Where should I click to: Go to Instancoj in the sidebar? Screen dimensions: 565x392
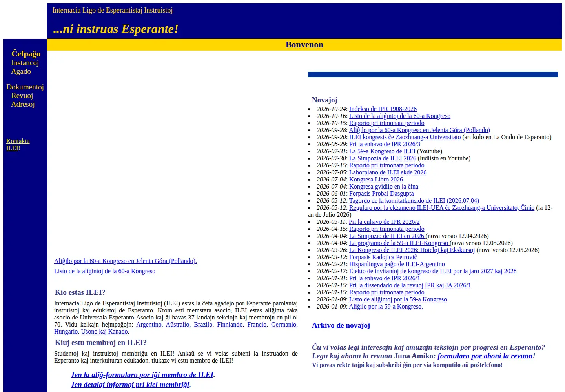pyautogui.click(x=25, y=63)
